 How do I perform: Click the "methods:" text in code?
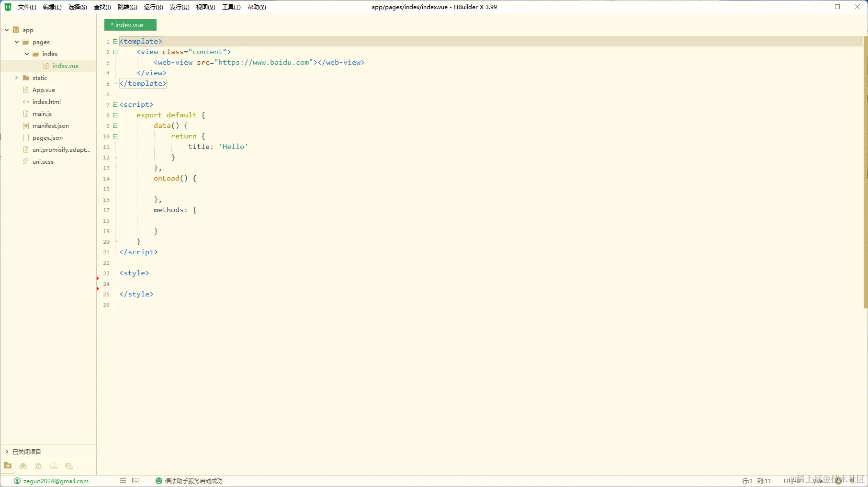click(170, 210)
